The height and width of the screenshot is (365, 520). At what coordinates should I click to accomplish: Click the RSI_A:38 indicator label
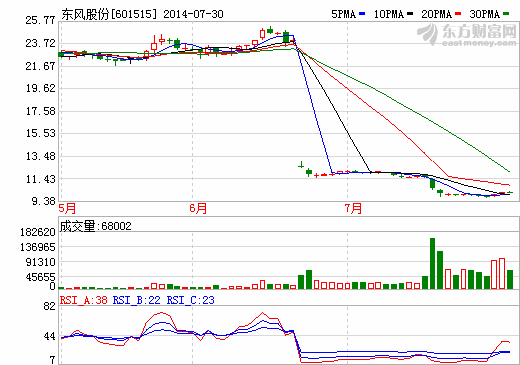[x=84, y=300]
